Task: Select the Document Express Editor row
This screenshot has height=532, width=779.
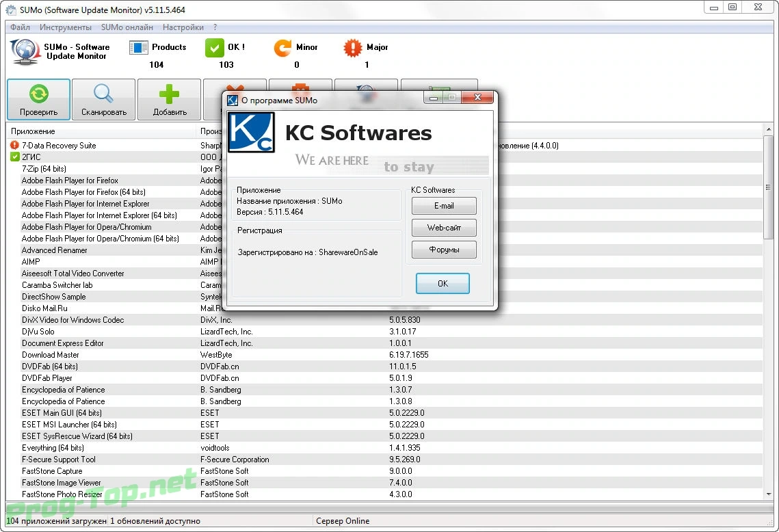Action: [x=385, y=343]
